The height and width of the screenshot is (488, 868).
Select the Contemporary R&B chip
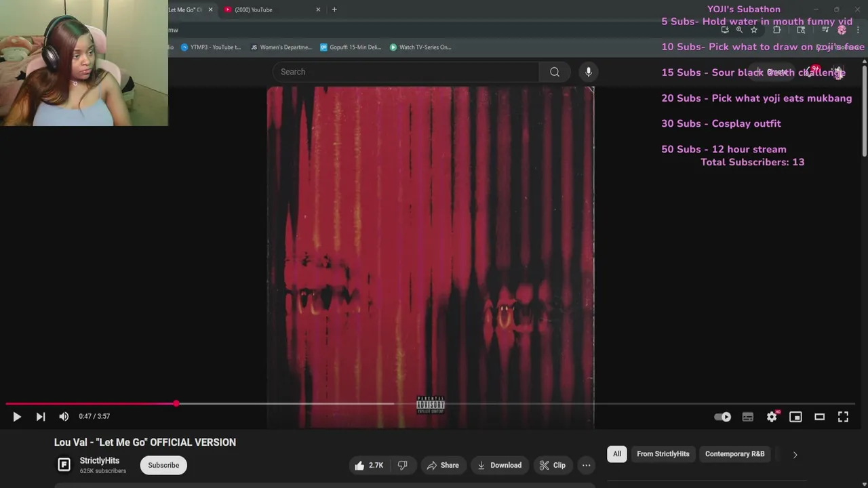tap(734, 454)
